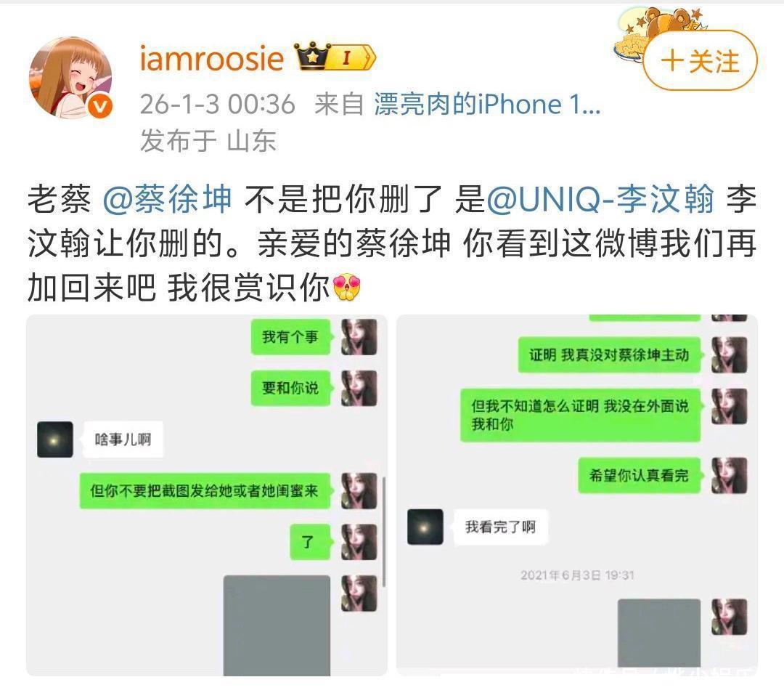This screenshot has height=693, width=784.
Task: Click the 2021年6月3日 19:31 timestamp
Action: pyautogui.click(x=577, y=575)
